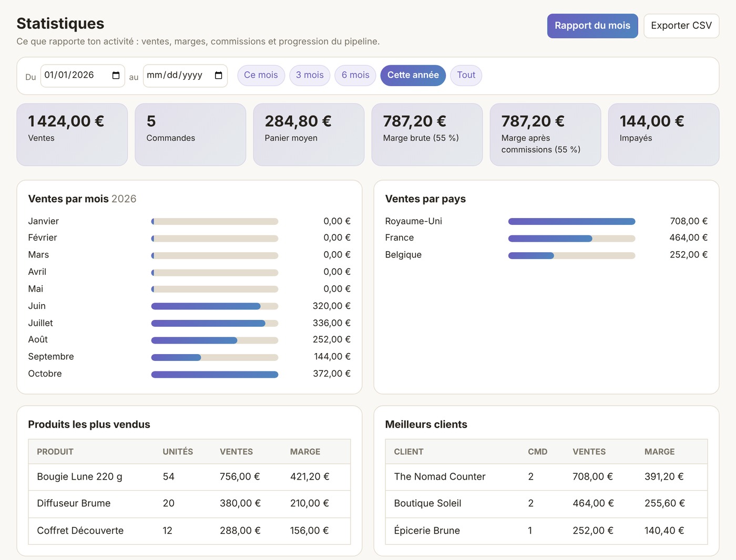
Task: Click the CLIENT column header
Action: click(408, 452)
